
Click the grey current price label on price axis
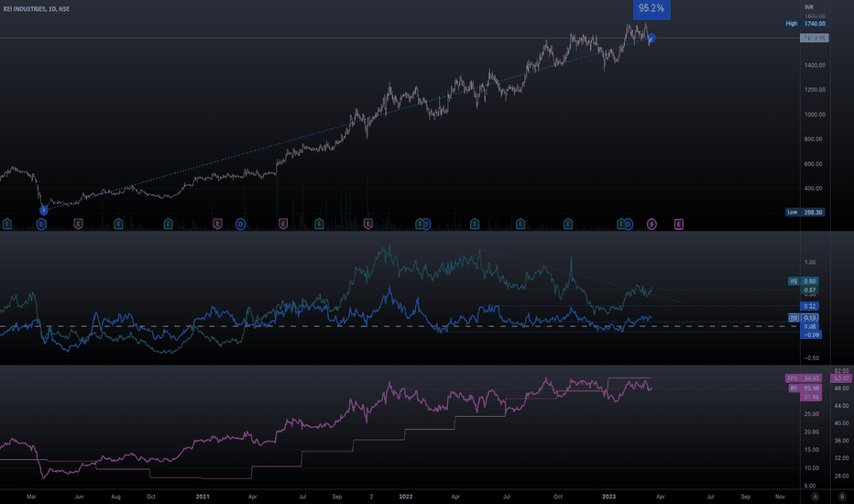click(x=815, y=38)
